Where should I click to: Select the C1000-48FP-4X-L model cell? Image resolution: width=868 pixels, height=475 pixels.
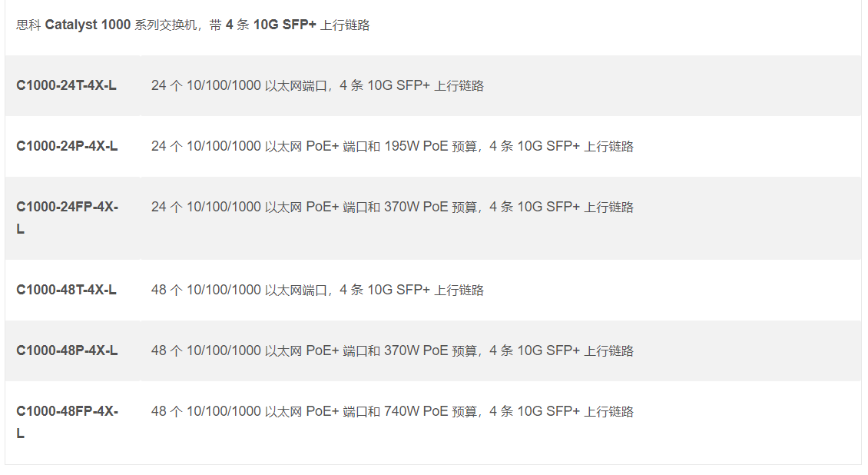[x=67, y=412]
